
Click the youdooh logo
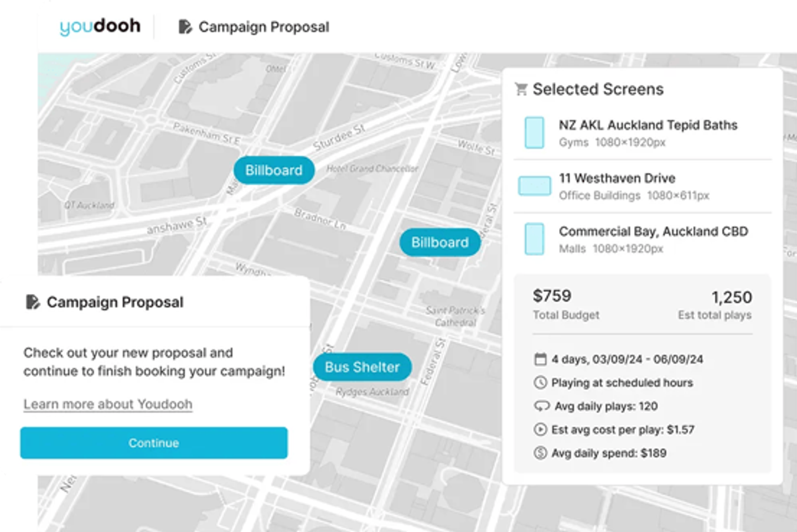pos(100,26)
